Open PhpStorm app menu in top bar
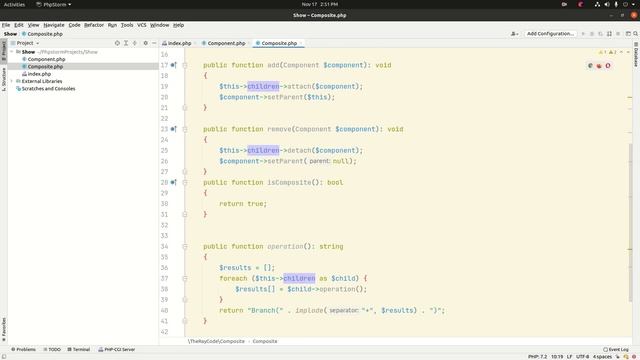This screenshot has height=360, width=640. coord(53,4)
